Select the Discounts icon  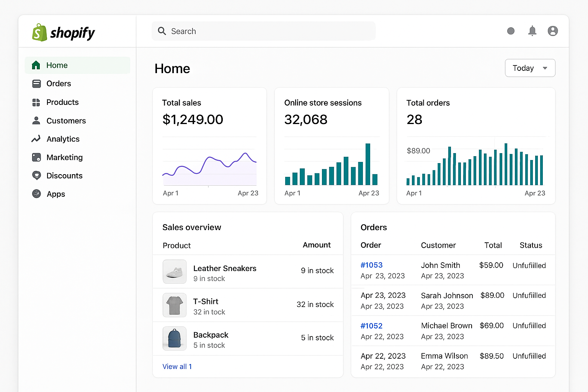click(36, 175)
